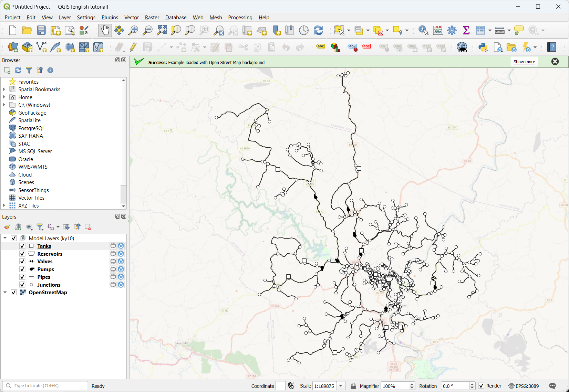
Task: Open the Processing menu
Action: (x=240, y=18)
